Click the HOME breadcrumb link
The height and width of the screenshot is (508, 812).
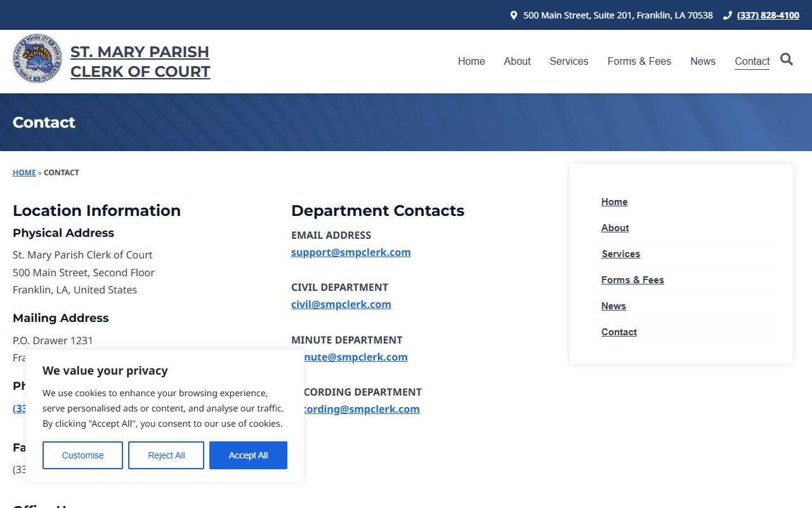click(x=24, y=173)
